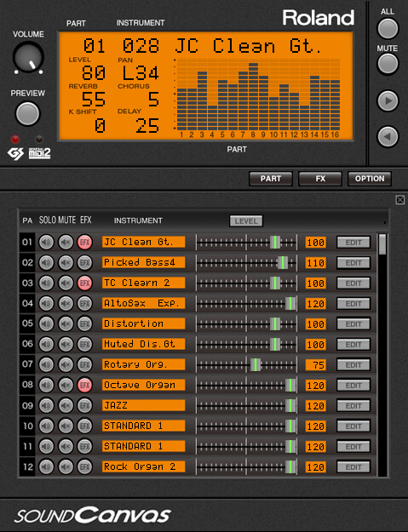Click the LEVEL column header button
The width and height of the screenshot is (408, 532).
[246, 221]
